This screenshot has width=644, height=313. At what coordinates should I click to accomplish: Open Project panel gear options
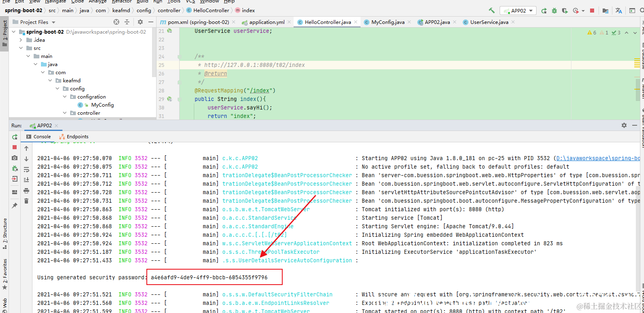pyautogui.click(x=140, y=22)
